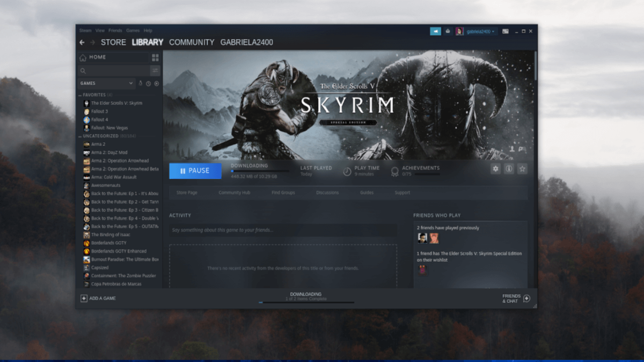The width and height of the screenshot is (644, 362).
Task: Switch library to grid view icon
Action: 155,57
